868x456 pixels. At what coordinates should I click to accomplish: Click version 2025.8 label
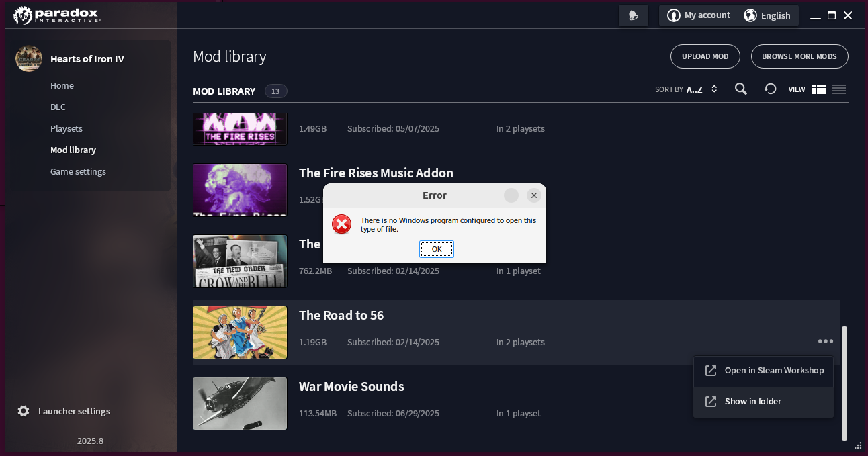[x=90, y=441]
